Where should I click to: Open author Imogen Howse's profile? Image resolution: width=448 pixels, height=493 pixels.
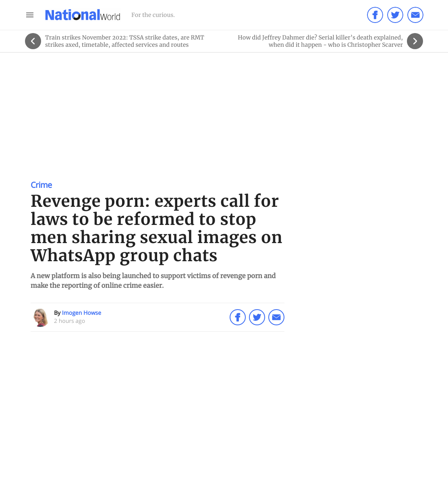tap(81, 313)
